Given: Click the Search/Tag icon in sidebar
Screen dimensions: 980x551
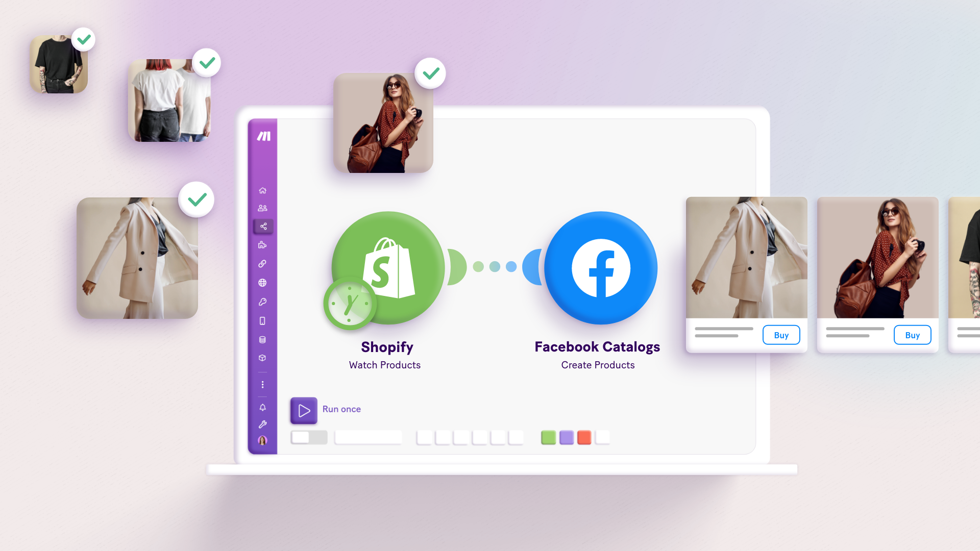Looking at the screenshot, I should coord(263,302).
